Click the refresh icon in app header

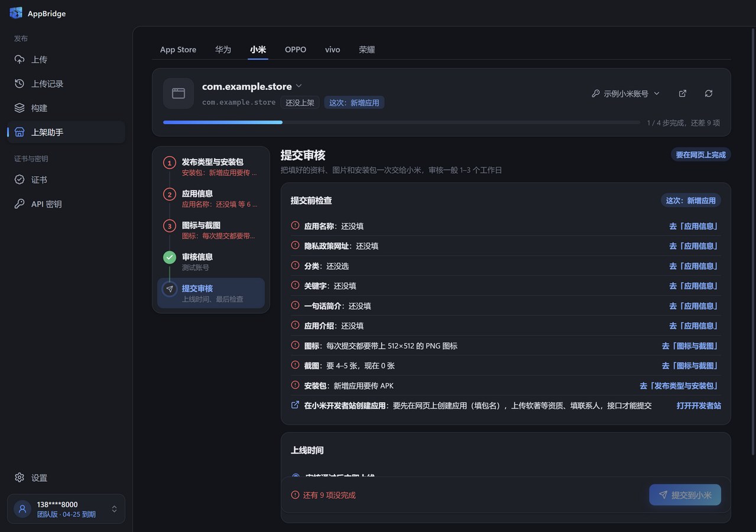709,93
